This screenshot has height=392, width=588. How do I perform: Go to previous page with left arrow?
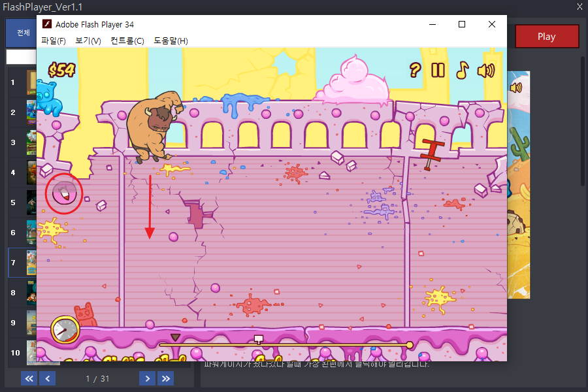pos(47,378)
